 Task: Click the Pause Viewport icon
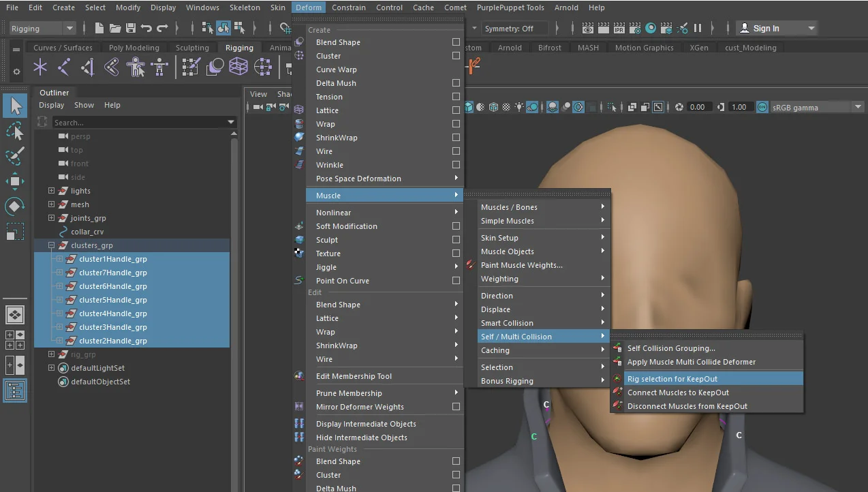(x=698, y=28)
